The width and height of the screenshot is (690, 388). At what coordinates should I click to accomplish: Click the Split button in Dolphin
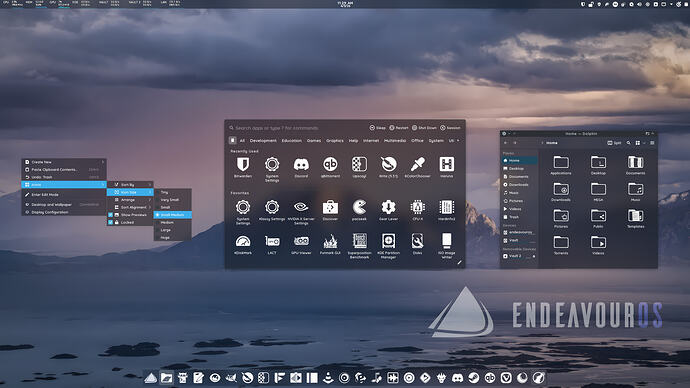tap(614, 143)
